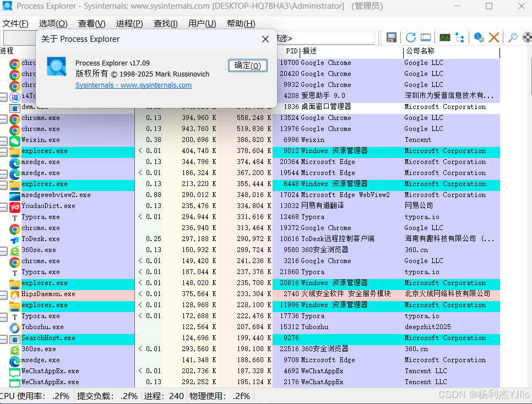This screenshot has width=532, height=404.
Task: Open the 查找(I) menu
Action: point(166,24)
